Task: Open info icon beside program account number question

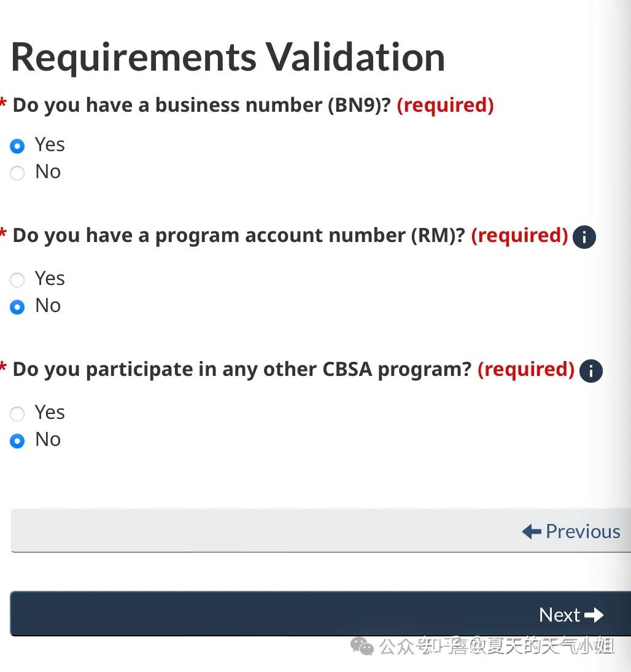Action: click(x=584, y=237)
